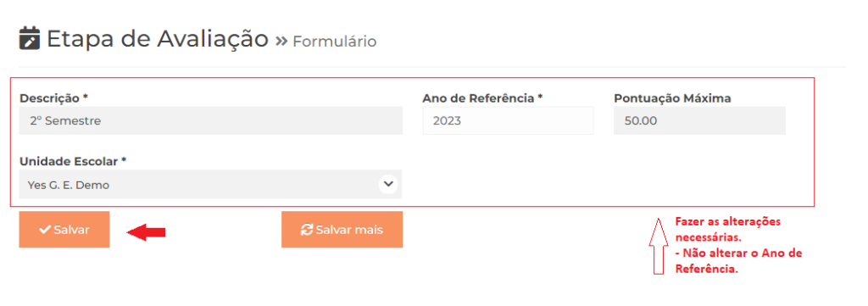Click the outlined red upward arrow
Screen dimensions: 868x306
pos(658,246)
